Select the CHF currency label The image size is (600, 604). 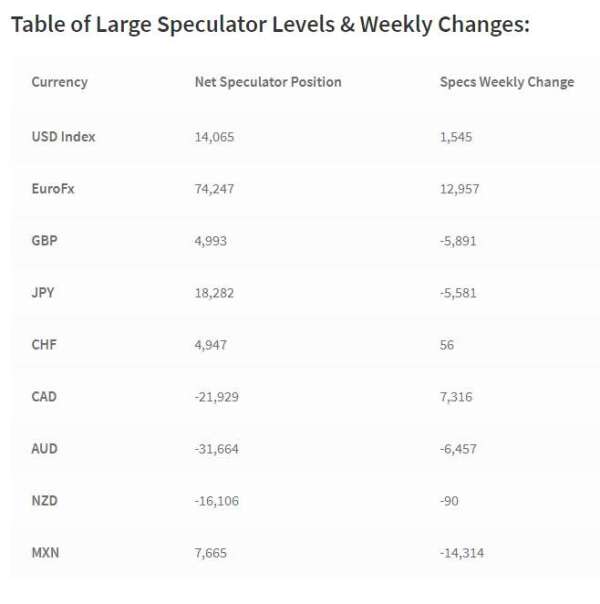(44, 345)
